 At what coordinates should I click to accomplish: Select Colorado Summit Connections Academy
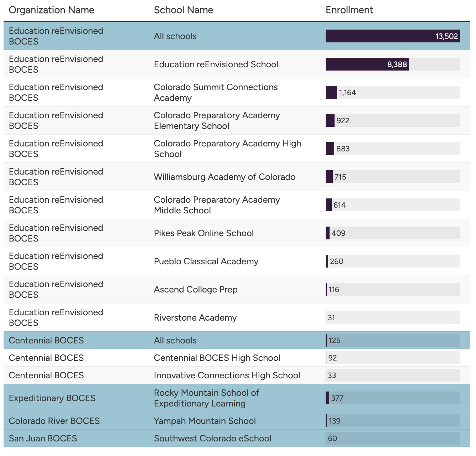[x=216, y=92]
